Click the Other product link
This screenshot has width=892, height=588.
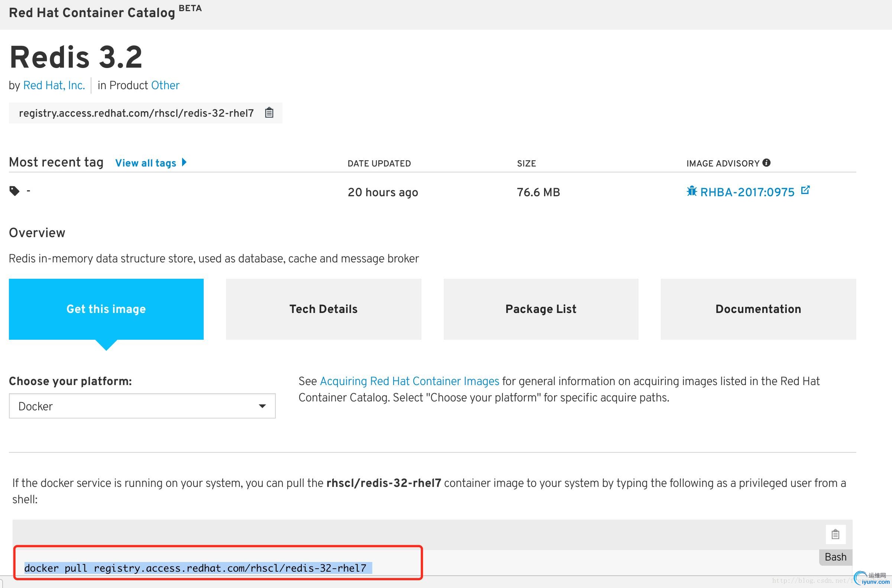(165, 85)
